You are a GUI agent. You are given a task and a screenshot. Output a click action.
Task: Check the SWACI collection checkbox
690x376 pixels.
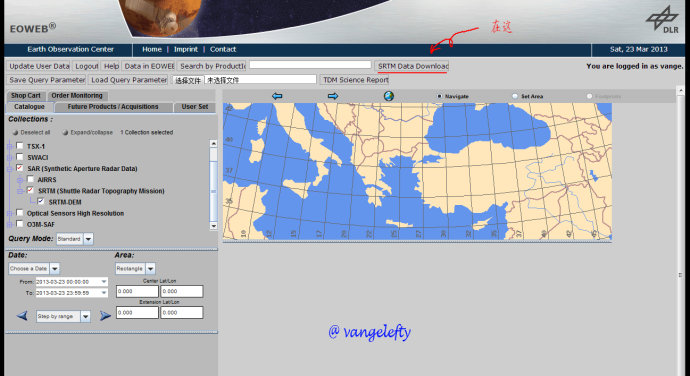[20, 157]
